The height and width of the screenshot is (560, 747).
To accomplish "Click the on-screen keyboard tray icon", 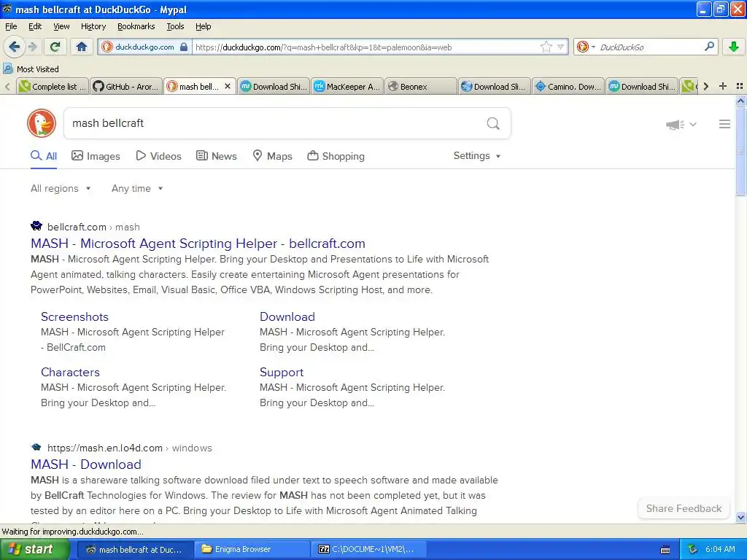I will (665, 550).
